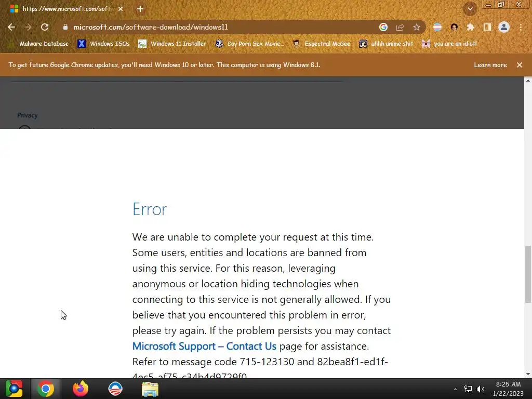Click the Error heading text
This screenshot has width=532, height=399.
pos(150,209)
